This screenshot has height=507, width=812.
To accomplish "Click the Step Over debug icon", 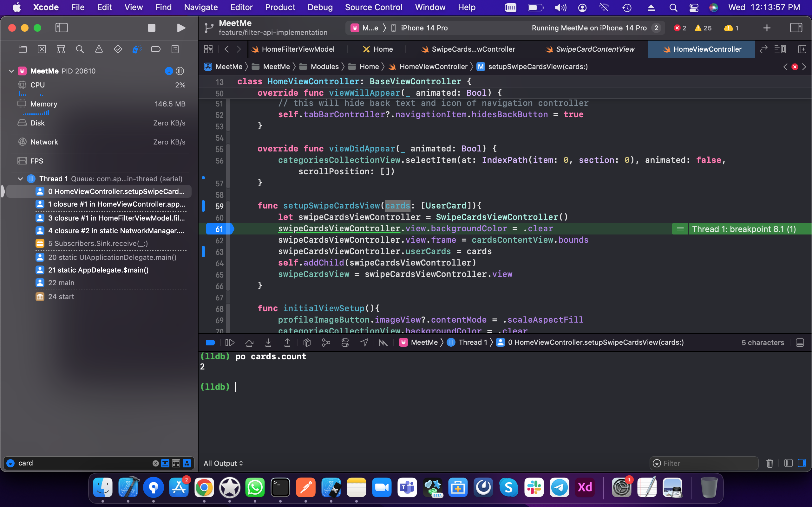I will 249,342.
